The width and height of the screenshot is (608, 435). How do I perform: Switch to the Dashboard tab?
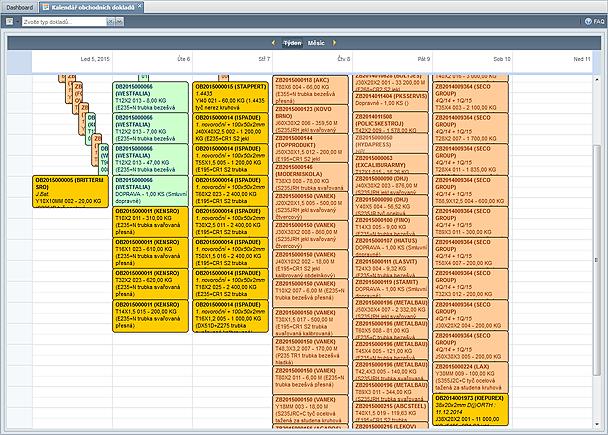(19, 7)
